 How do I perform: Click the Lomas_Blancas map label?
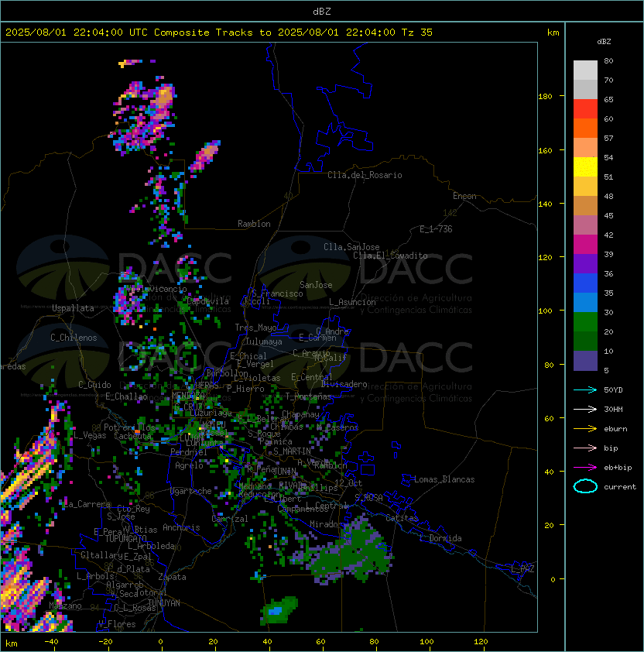[444, 479]
